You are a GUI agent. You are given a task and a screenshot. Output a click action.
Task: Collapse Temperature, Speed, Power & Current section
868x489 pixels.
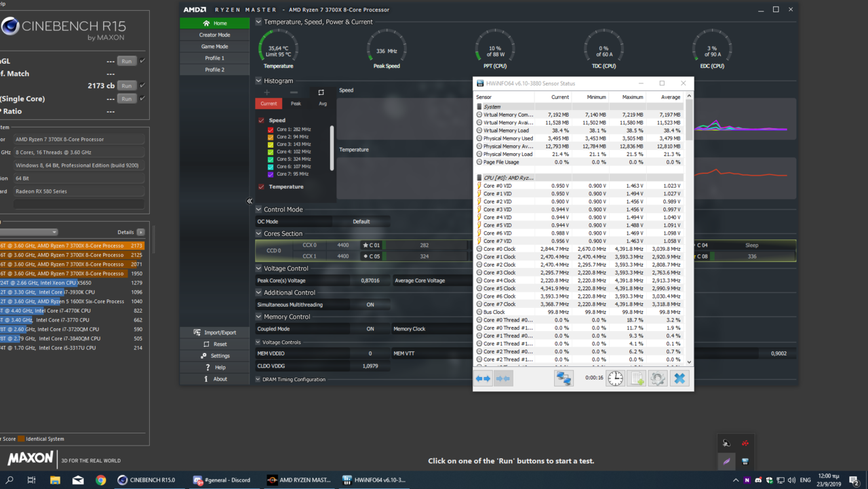[258, 22]
